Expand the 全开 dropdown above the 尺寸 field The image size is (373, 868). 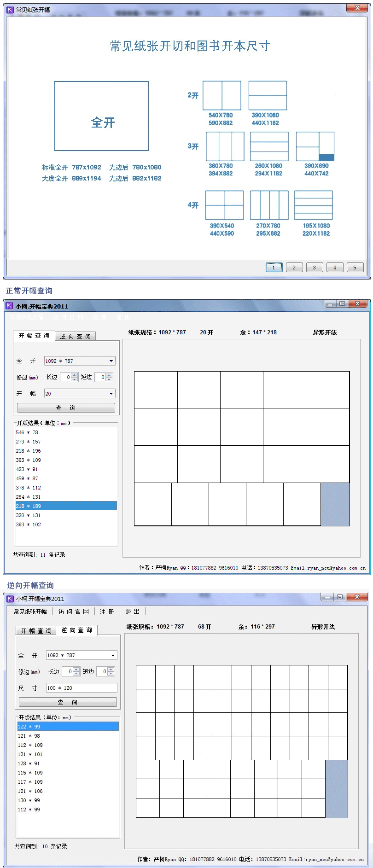(113, 655)
